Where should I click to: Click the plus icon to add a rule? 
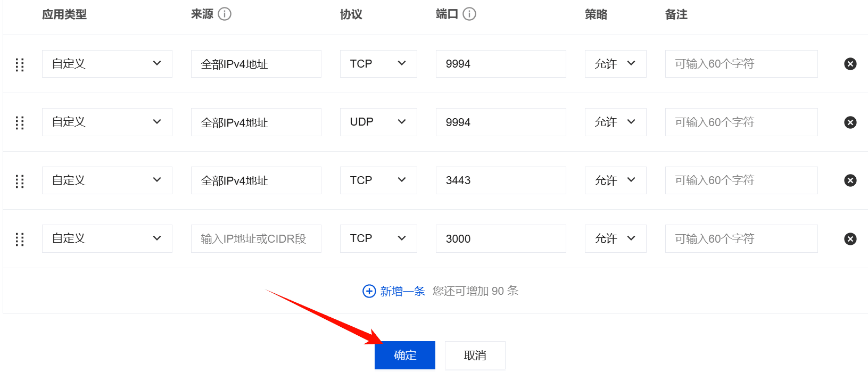tap(369, 291)
